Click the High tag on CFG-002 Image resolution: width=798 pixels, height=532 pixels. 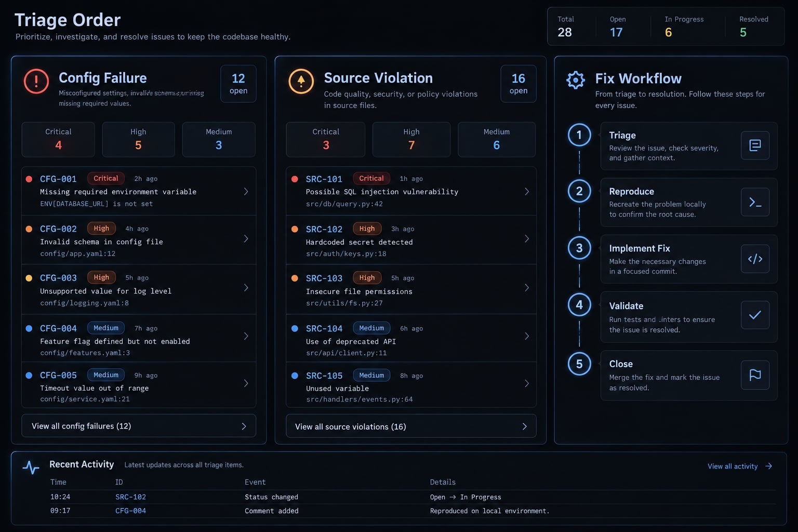101,228
